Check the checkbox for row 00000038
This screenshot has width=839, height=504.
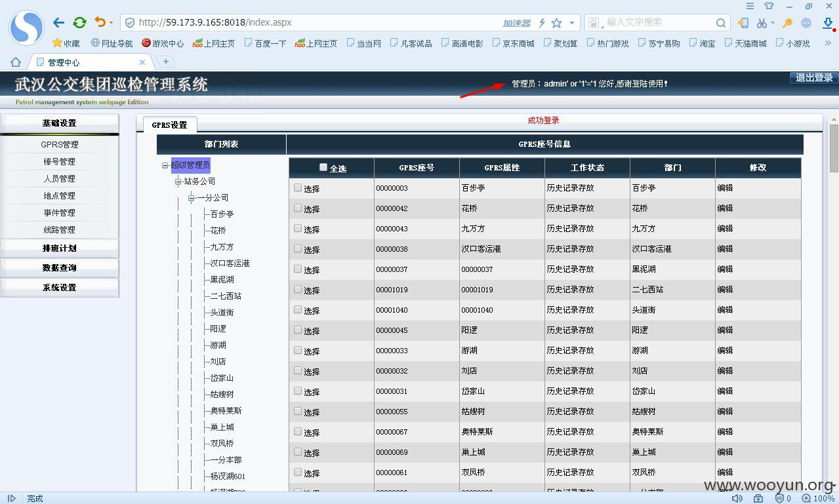click(x=297, y=248)
